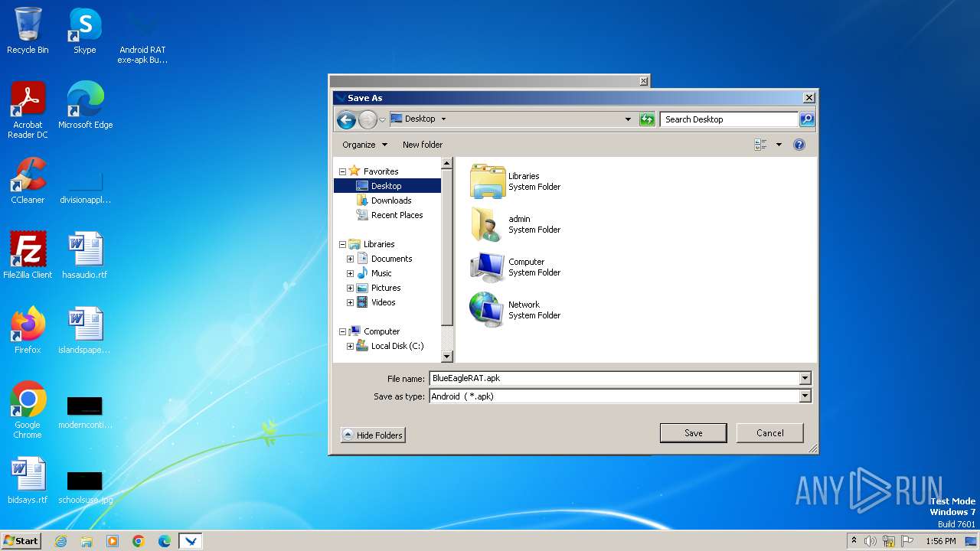
Task: Select Desktop in the navigation pane
Action: click(386, 186)
